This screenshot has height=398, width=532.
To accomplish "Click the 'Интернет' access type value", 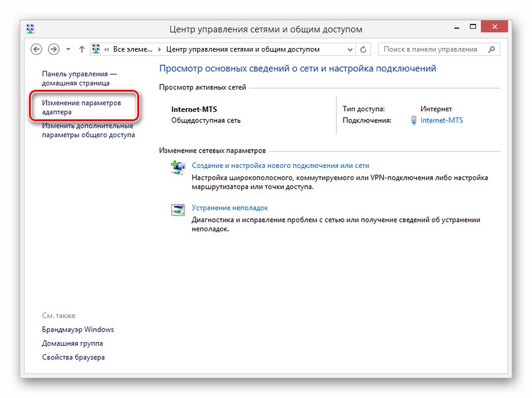I will (436, 109).
